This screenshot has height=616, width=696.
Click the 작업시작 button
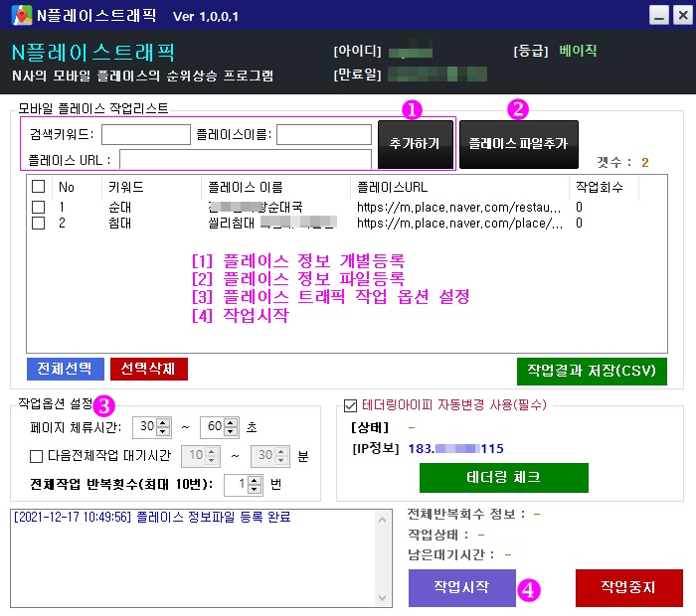tap(462, 587)
